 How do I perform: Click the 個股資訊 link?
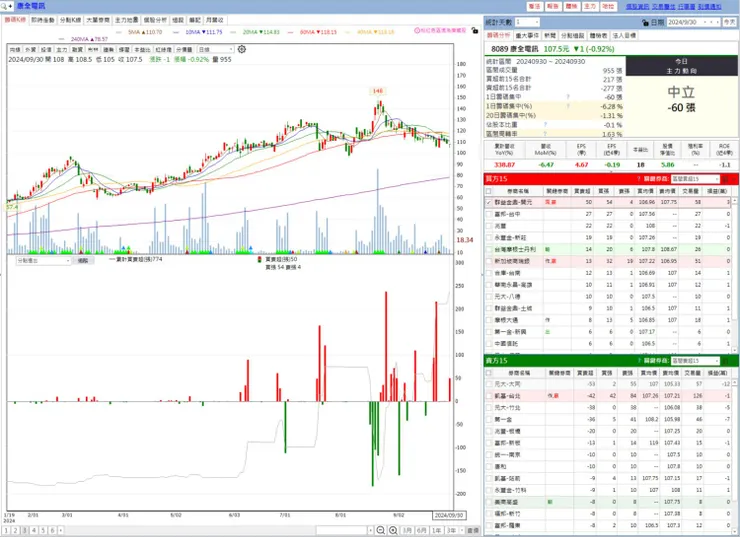(637, 7)
